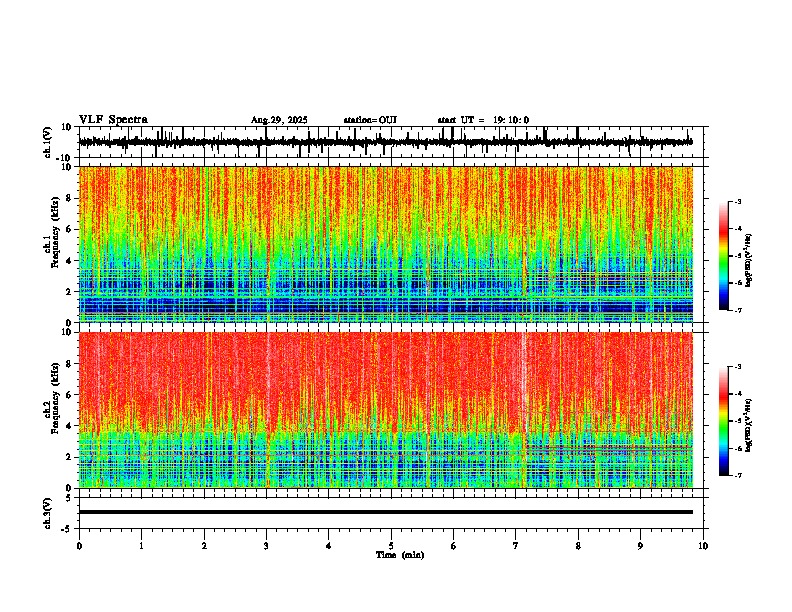Click the ch.1 "Frequency (kHz)" axis label
This screenshot has height=612, width=792.
point(55,232)
